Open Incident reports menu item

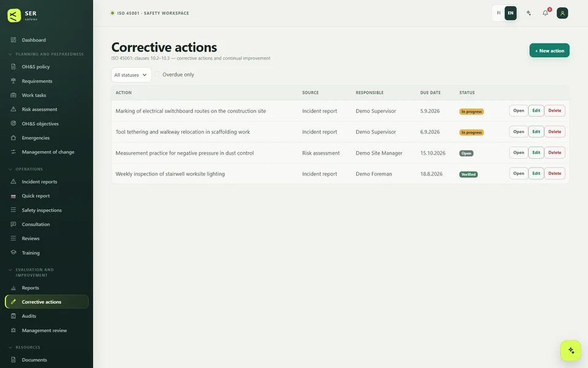coord(47,182)
